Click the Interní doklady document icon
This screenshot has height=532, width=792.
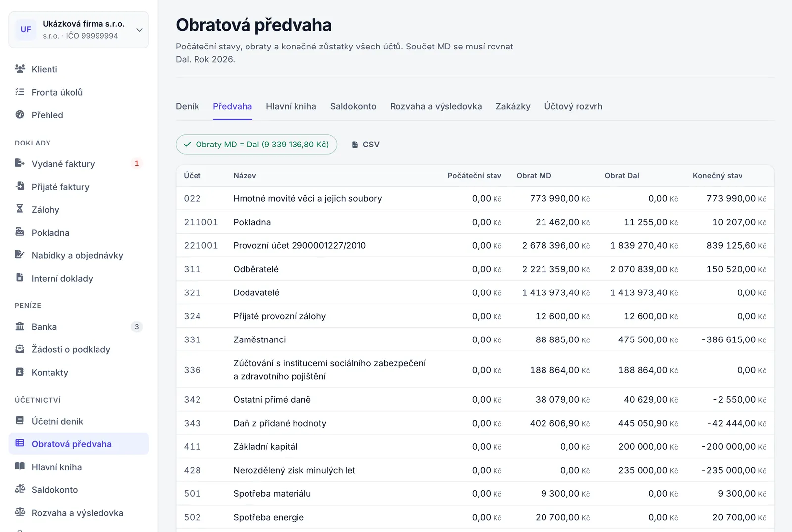tap(20, 278)
